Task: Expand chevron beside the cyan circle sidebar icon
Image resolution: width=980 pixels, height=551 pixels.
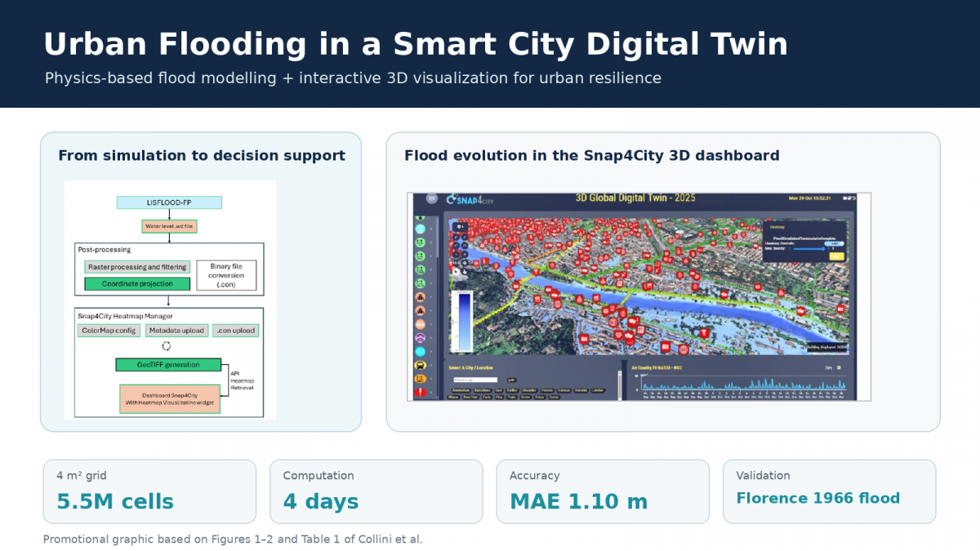Action: point(431,351)
